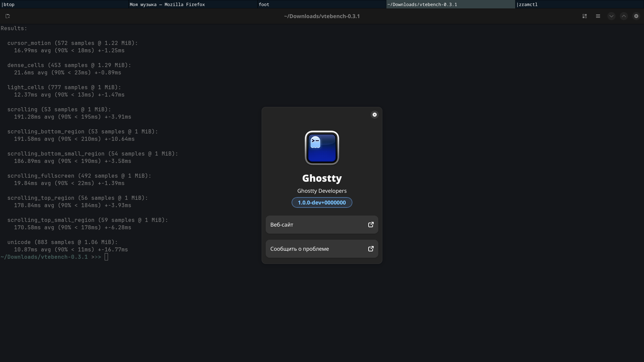Screen dimensions: 644x362
Task: Click light_cells (777 samples @ 1 MiB) line
Action: [64, 87]
